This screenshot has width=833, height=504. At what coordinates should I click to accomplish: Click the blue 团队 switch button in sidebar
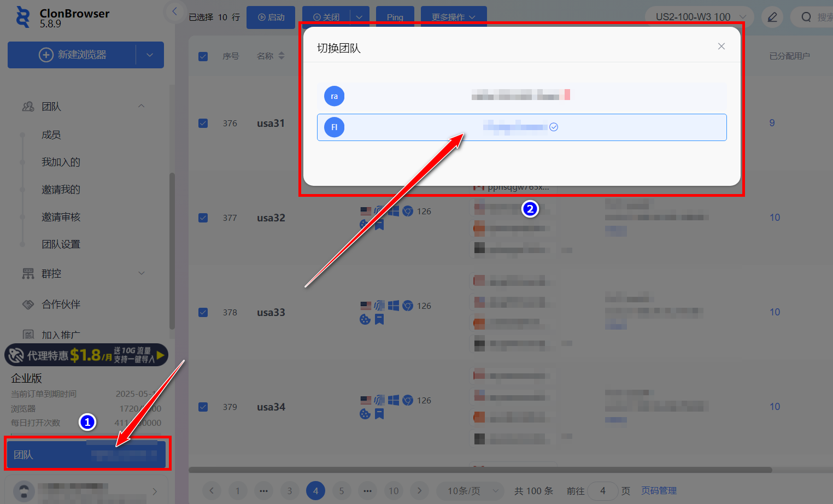[x=86, y=454]
